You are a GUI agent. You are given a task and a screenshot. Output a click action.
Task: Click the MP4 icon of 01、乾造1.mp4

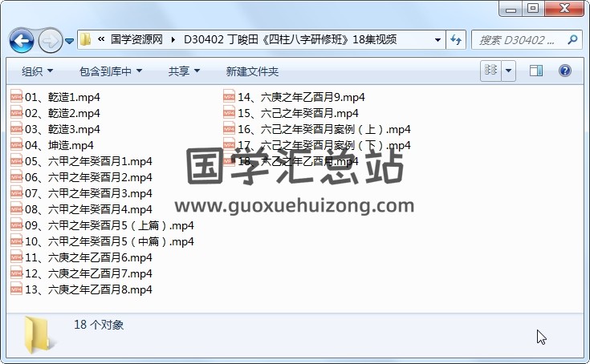(x=17, y=97)
